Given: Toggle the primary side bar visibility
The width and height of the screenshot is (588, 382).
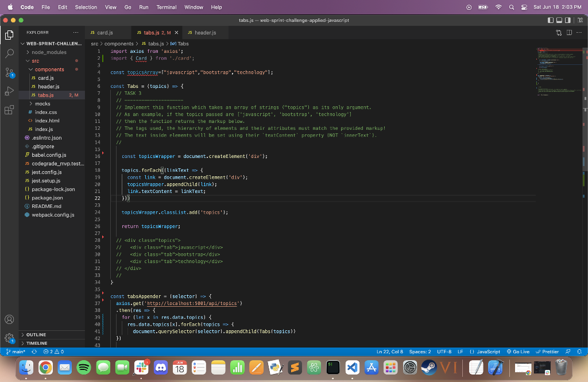Looking at the screenshot, I should (x=551, y=20).
